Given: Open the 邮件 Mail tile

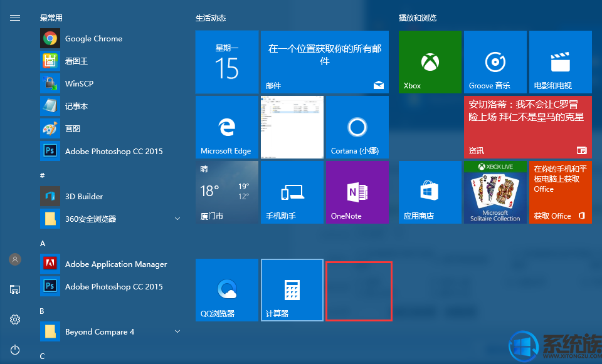Looking at the screenshot, I should 325,62.
